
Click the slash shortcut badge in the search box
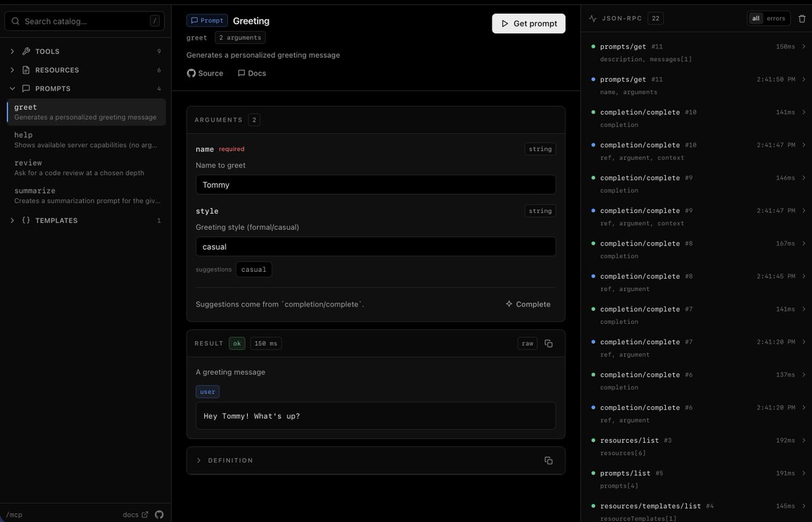(x=155, y=21)
